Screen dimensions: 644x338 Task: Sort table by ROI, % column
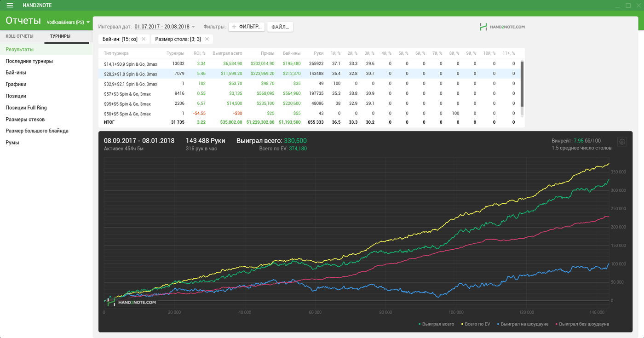(199, 53)
